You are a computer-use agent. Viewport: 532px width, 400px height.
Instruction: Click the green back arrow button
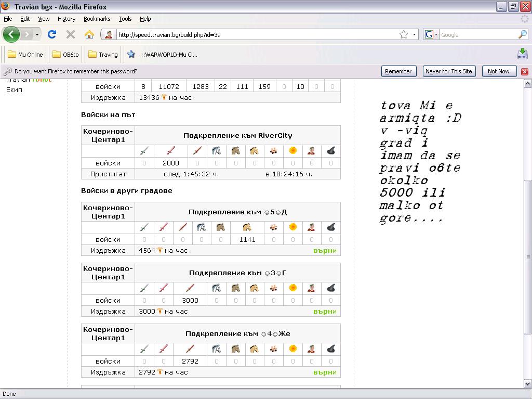(11, 35)
